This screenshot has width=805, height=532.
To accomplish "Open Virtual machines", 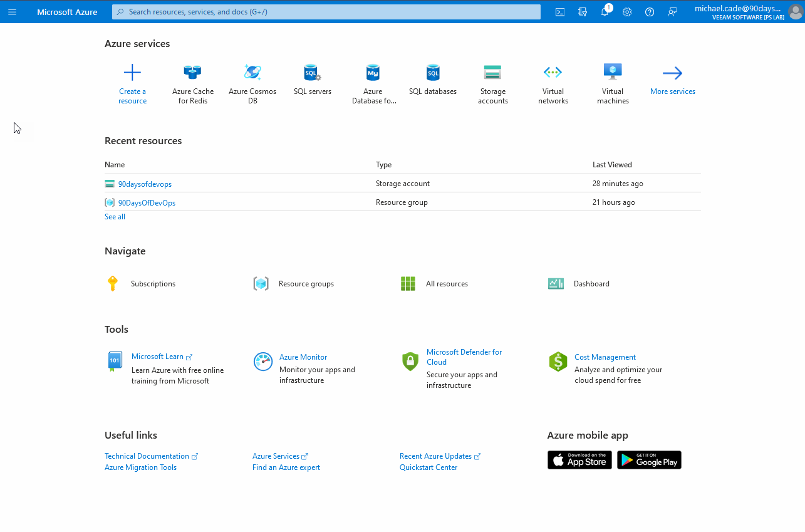I will click(x=612, y=81).
